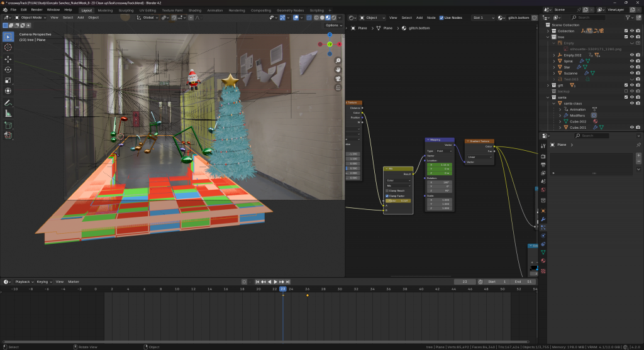The image size is (644, 350).
Task: Jump to the last frame
Action: tap(288, 282)
